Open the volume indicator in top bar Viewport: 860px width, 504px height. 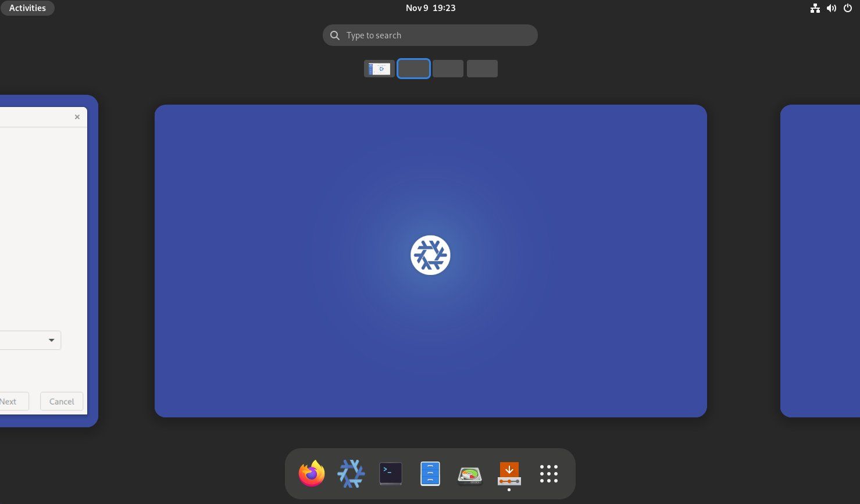click(x=832, y=8)
